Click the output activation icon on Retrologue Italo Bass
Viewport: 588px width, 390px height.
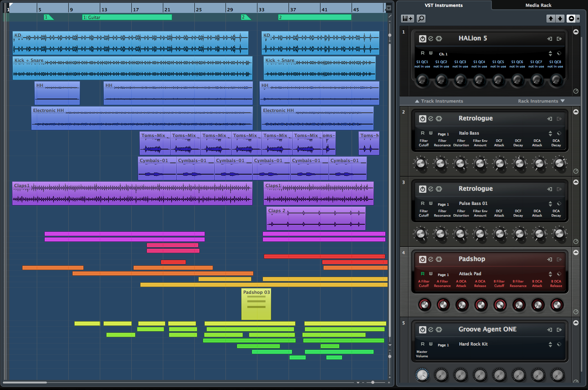[560, 118]
